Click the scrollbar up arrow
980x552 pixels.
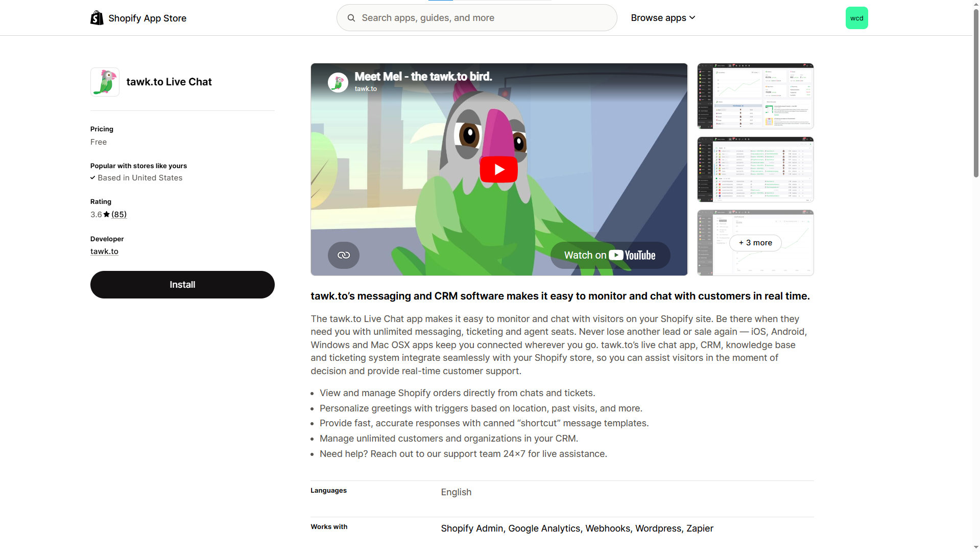click(x=976, y=4)
